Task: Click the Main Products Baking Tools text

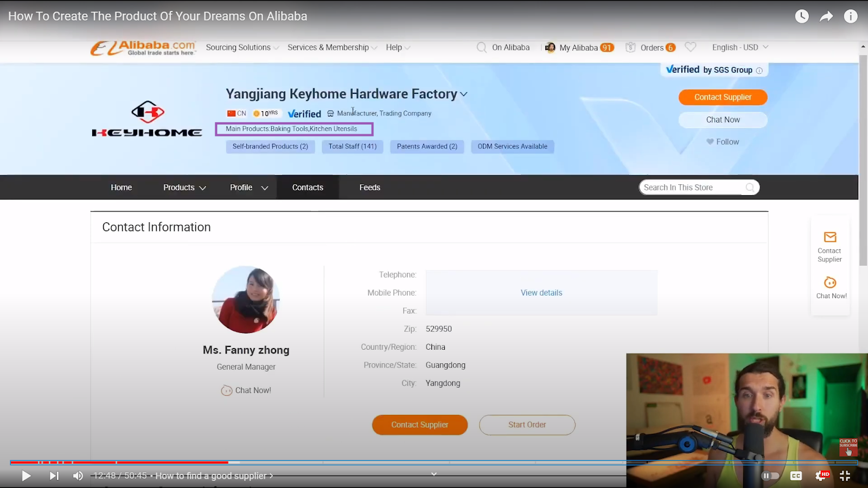Action: tap(291, 129)
